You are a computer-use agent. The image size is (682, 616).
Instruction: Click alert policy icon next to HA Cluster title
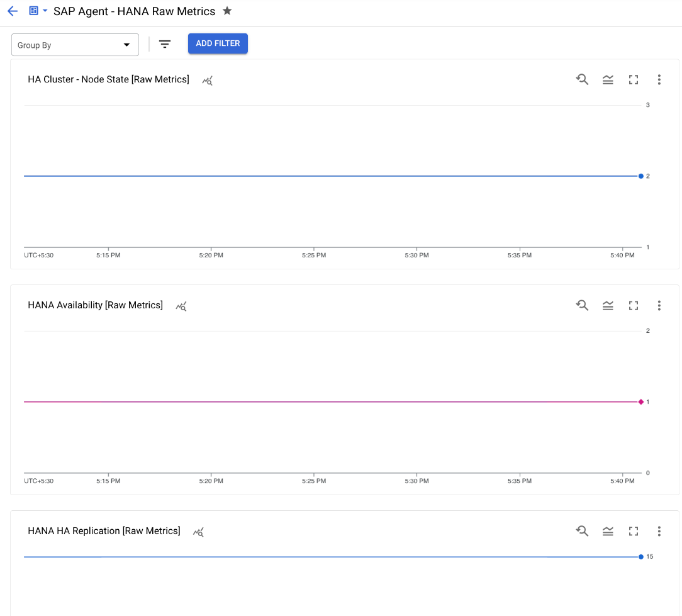tap(207, 81)
